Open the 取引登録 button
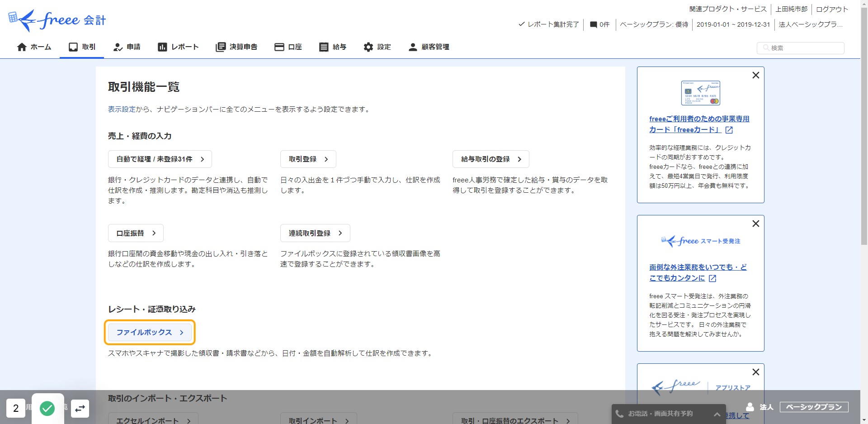The height and width of the screenshot is (424, 868). point(308,159)
